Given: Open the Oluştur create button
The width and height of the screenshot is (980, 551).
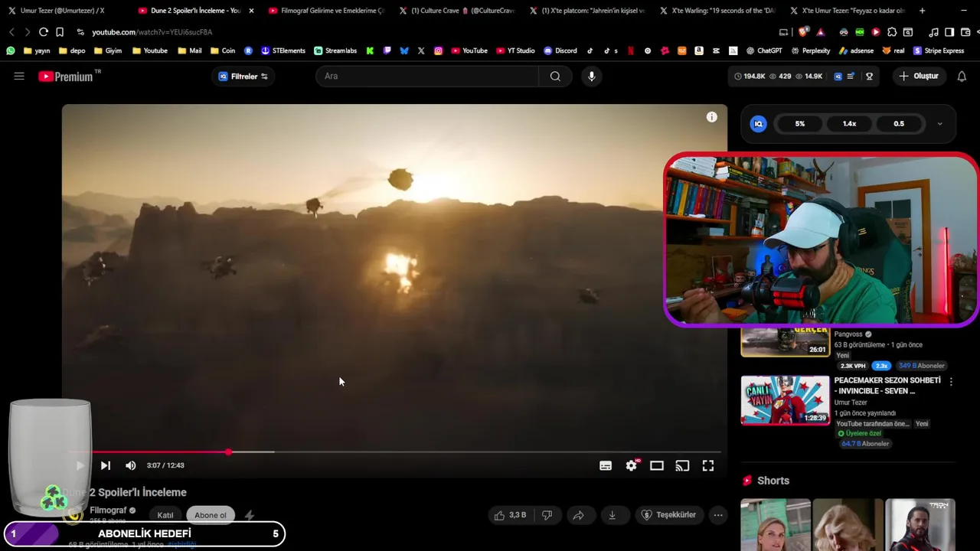Looking at the screenshot, I should (x=919, y=76).
